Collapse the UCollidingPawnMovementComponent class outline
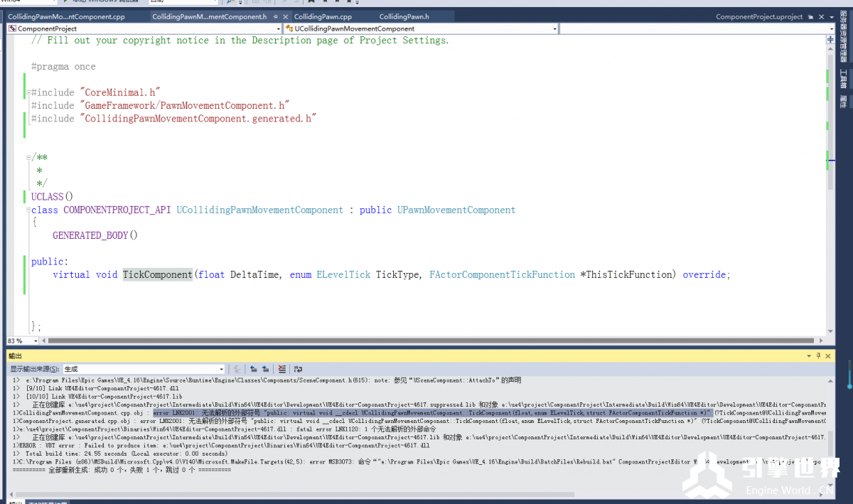Screen dimensions: 853x504 coord(28,210)
